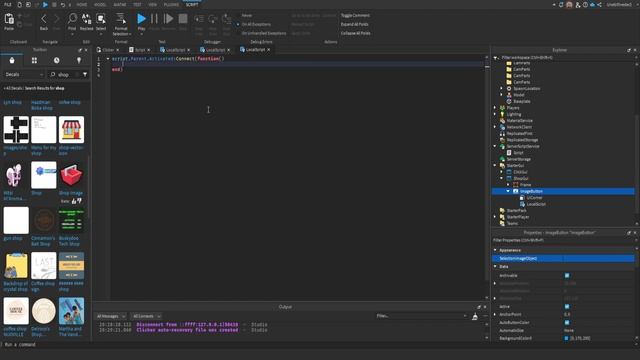640x360 pixels.
Task: Collapse the ImageButton tree node
Action: point(508,191)
